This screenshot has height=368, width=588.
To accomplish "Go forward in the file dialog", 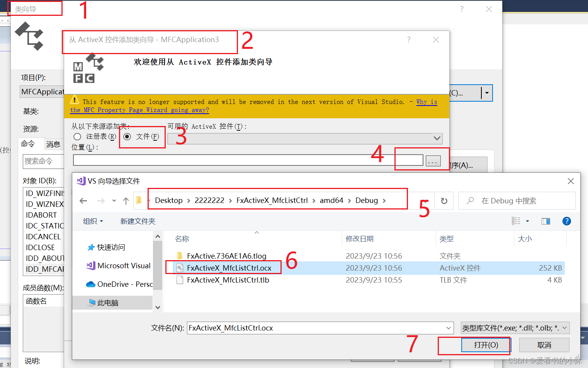I will pyautogui.click(x=101, y=201).
